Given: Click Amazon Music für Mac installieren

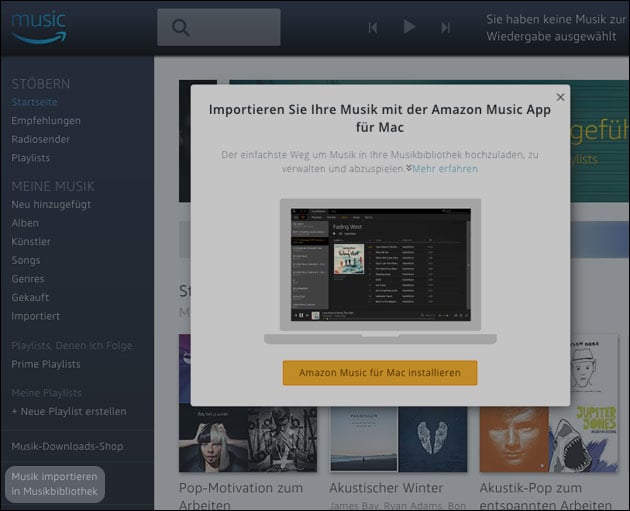Looking at the screenshot, I should click(379, 372).
